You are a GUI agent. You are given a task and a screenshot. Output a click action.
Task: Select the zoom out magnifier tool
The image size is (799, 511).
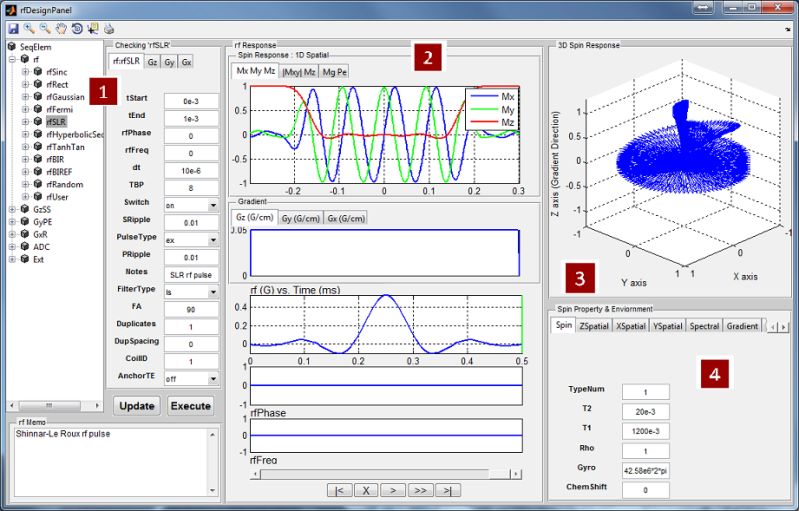click(x=45, y=29)
